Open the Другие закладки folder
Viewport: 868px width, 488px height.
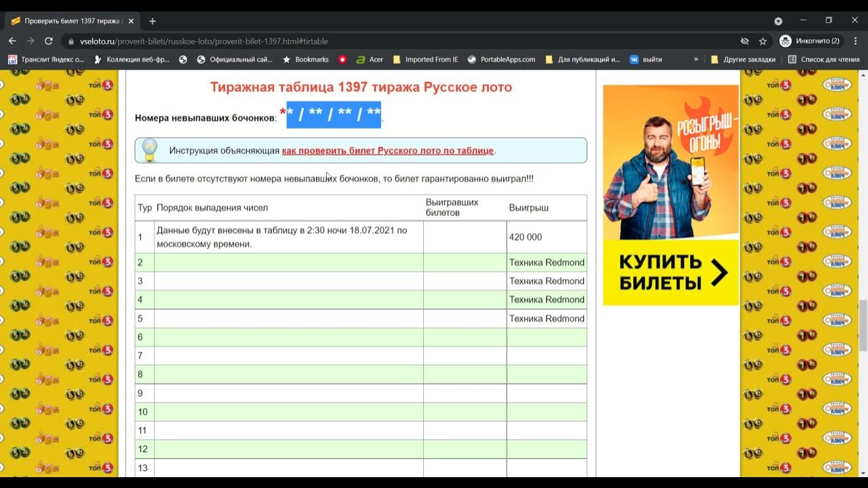743,60
